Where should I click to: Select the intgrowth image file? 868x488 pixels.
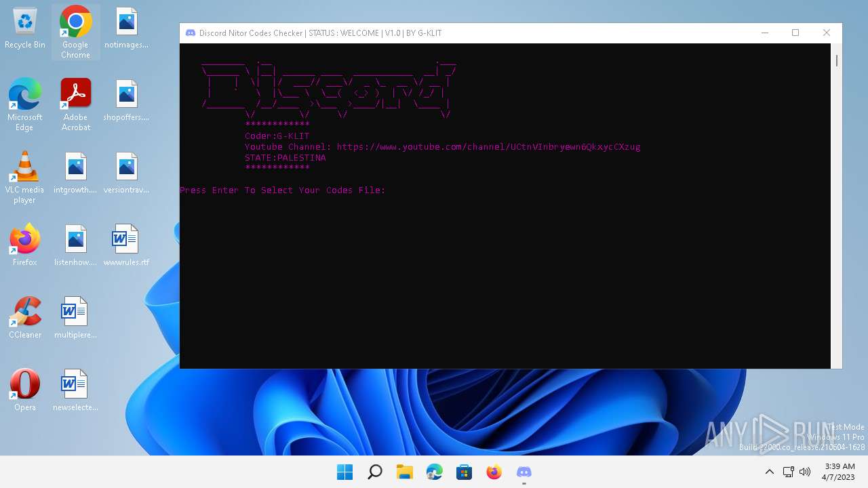tap(75, 174)
